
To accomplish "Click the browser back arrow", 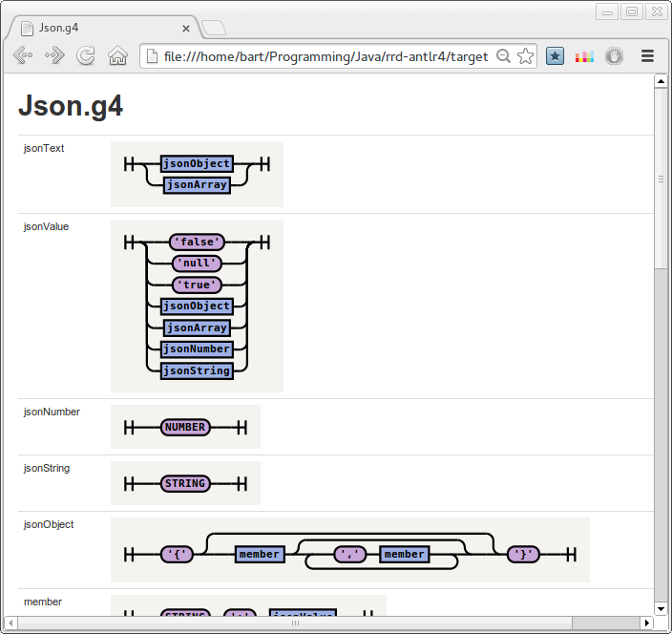I will click(x=23, y=55).
